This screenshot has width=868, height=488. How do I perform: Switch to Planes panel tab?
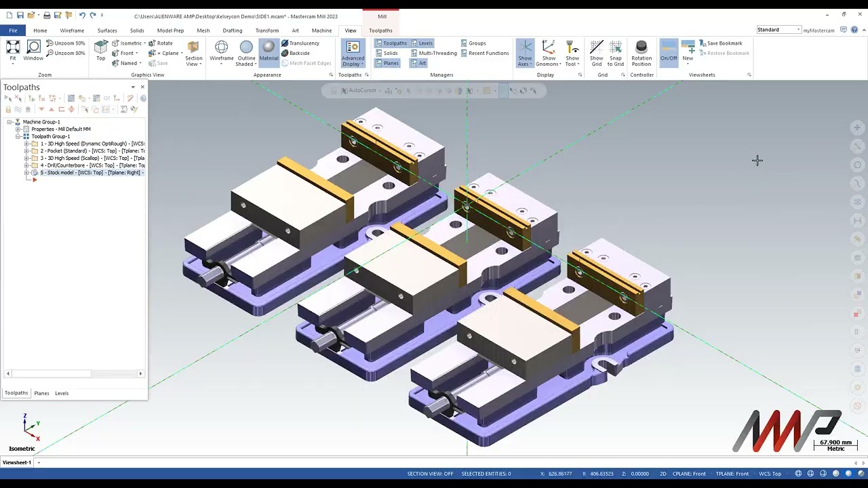41,393
